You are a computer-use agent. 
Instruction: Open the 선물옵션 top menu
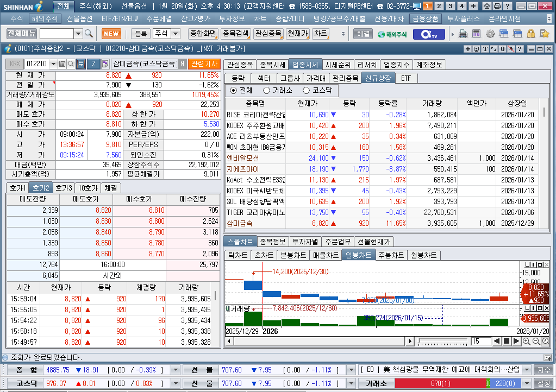(x=79, y=19)
